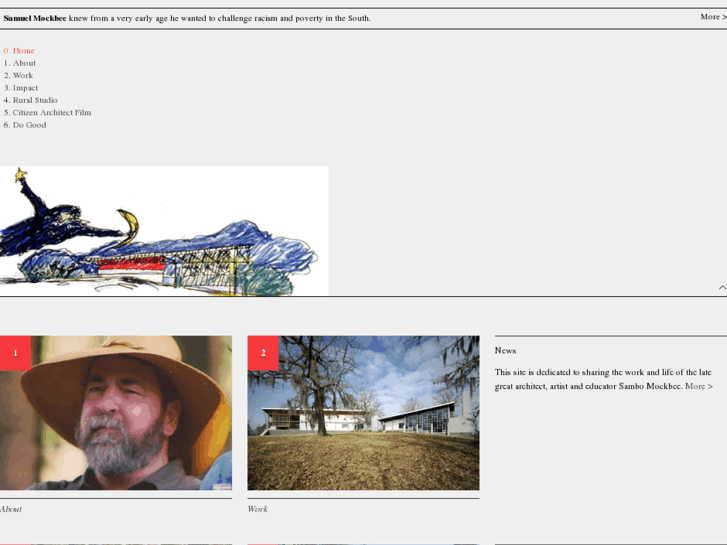727x545 pixels.
Task: Collapse the header with the up chevron
Action: click(x=722, y=288)
